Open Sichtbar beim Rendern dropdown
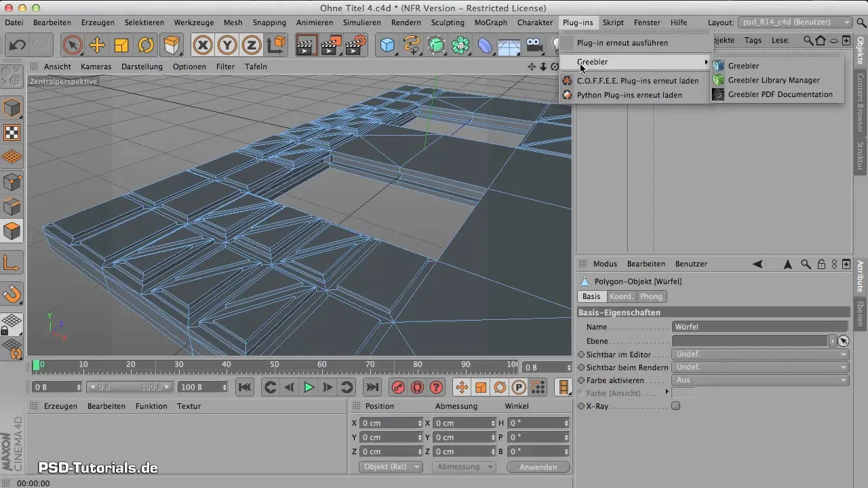Image resolution: width=868 pixels, height=488 pixels. (x=759, y=367)
